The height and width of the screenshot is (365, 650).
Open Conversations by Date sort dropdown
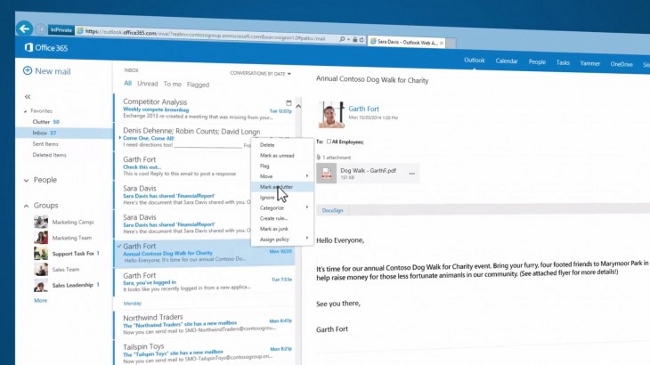click(260, 73)
